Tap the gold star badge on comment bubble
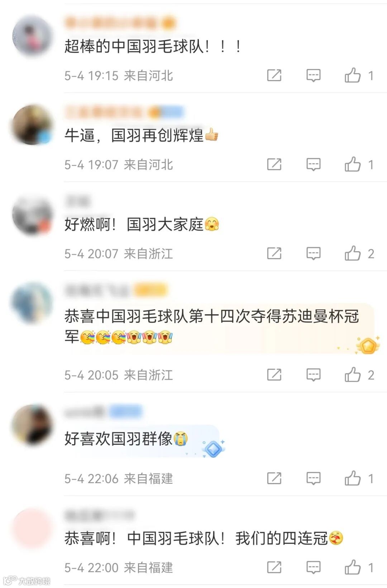Viewport: 387px width, 588px height. (367, 346)
